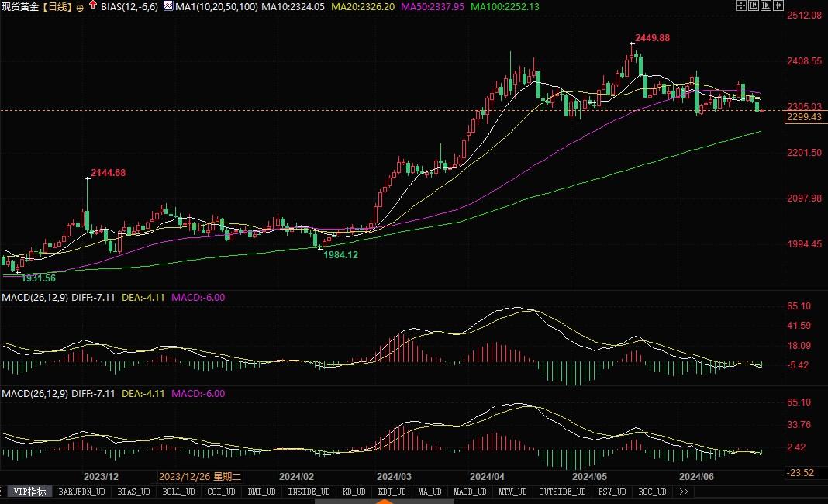Click the first MACD(26,12,9) panel label
Screen dimensions: 828x504
click(37, 297)
